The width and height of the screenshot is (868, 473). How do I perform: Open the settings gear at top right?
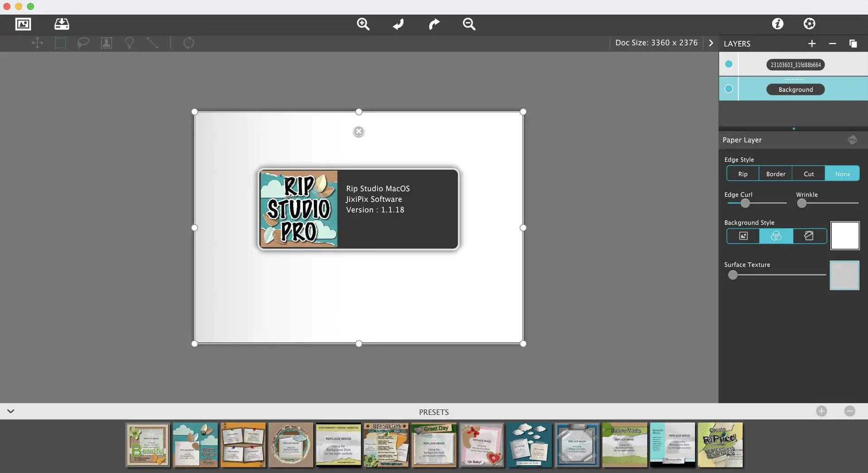coord(809,24)
